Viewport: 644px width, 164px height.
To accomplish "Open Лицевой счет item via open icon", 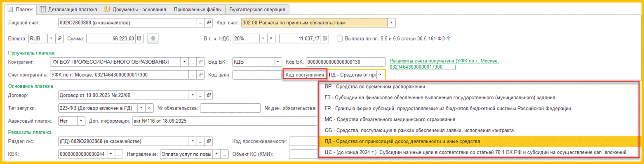I will pos(209,23).
